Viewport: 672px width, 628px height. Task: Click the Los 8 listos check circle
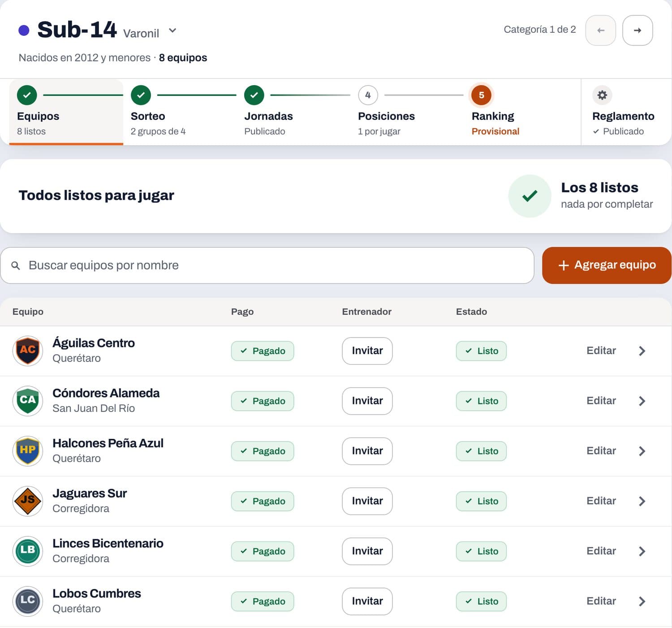tap(530, 196)
